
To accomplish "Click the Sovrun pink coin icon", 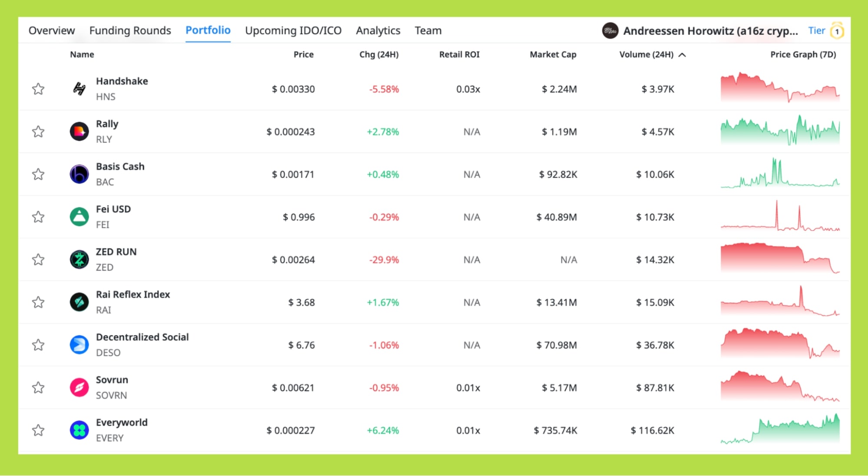I will pyautogui.click(x=79, y=387).
